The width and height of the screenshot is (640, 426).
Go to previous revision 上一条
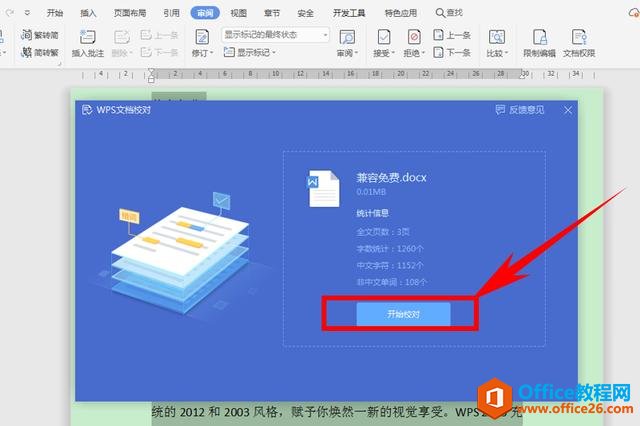click(451, 35)
